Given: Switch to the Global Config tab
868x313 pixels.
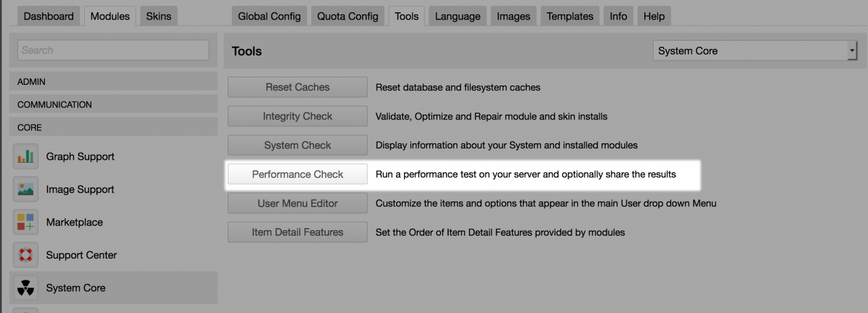Looking at the screenshot, I should pos(270,16).
